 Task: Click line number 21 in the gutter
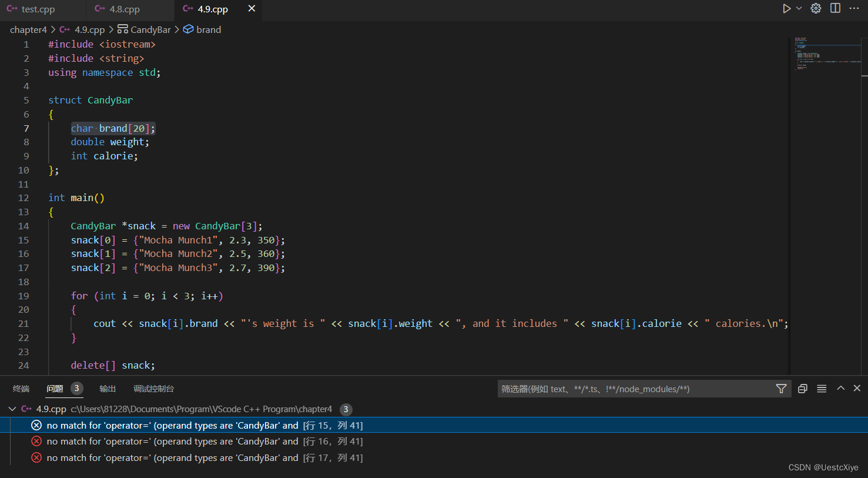click(x=24, y=323)
